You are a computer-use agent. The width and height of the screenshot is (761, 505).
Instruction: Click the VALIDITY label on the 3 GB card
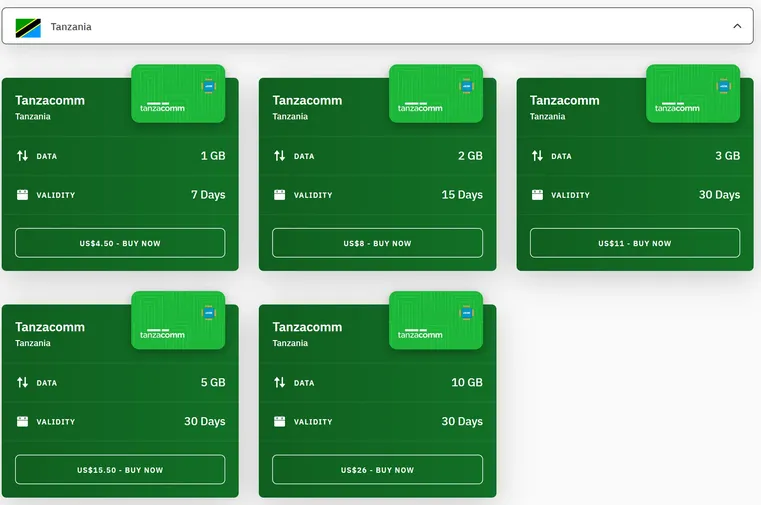point(570,195)
